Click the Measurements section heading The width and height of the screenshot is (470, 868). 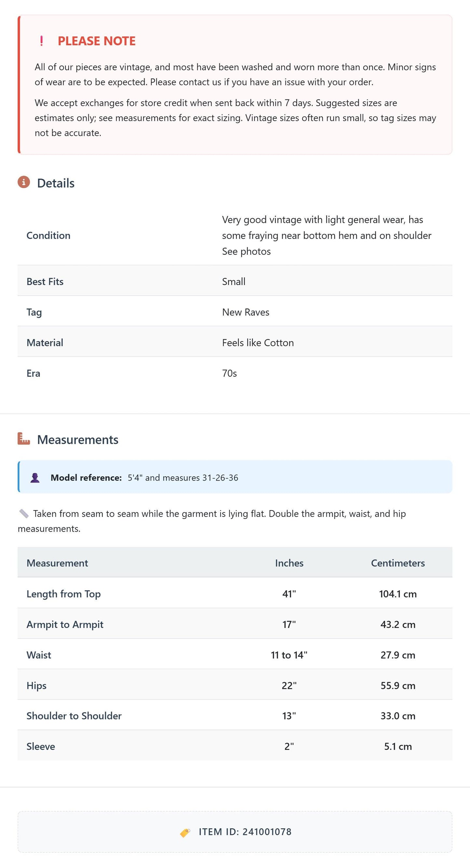[x=77, y=440]
